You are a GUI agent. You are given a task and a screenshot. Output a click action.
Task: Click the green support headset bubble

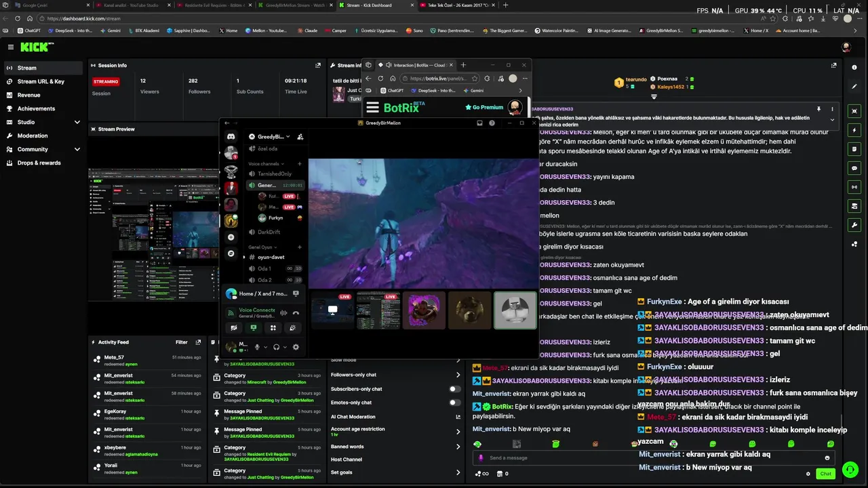pyautogui.click(x=850, y=470)
